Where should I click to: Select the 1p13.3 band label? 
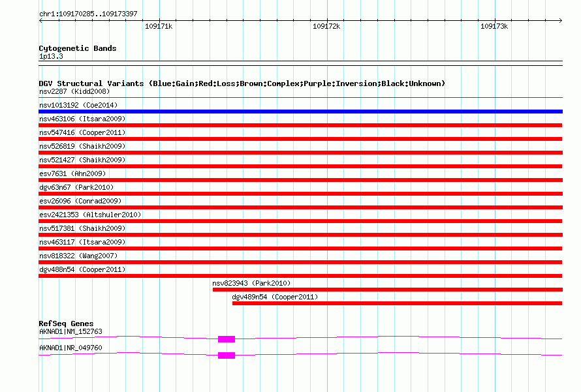[x=51, y=56]
